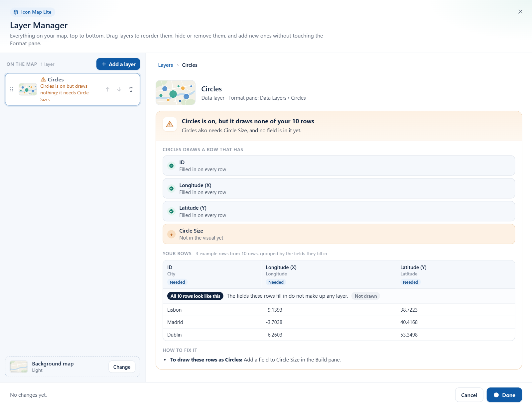Click the large Circles map preview thumbnail
532x407 pixels.
176,93
